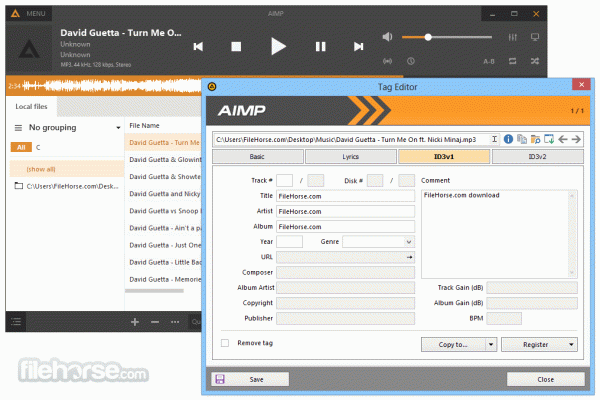Click the auto-fill tags download icon
The image size is (600, 400).
(549, 139)
